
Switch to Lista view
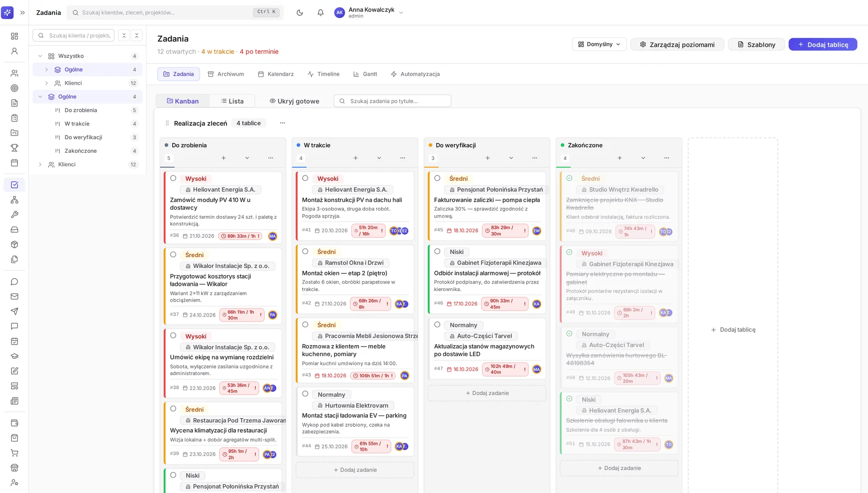click(x=232, y=101)
